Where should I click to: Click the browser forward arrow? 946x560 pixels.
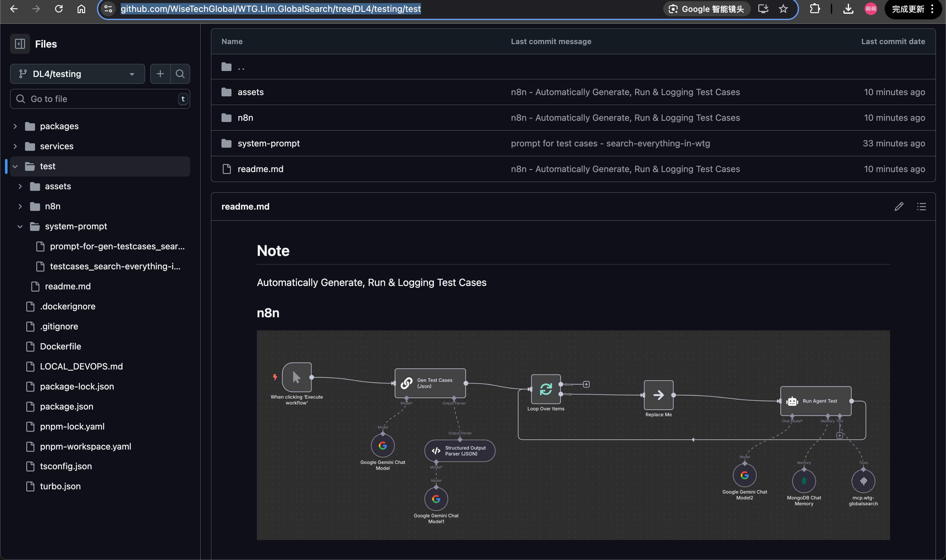click(x=36, y=9)
